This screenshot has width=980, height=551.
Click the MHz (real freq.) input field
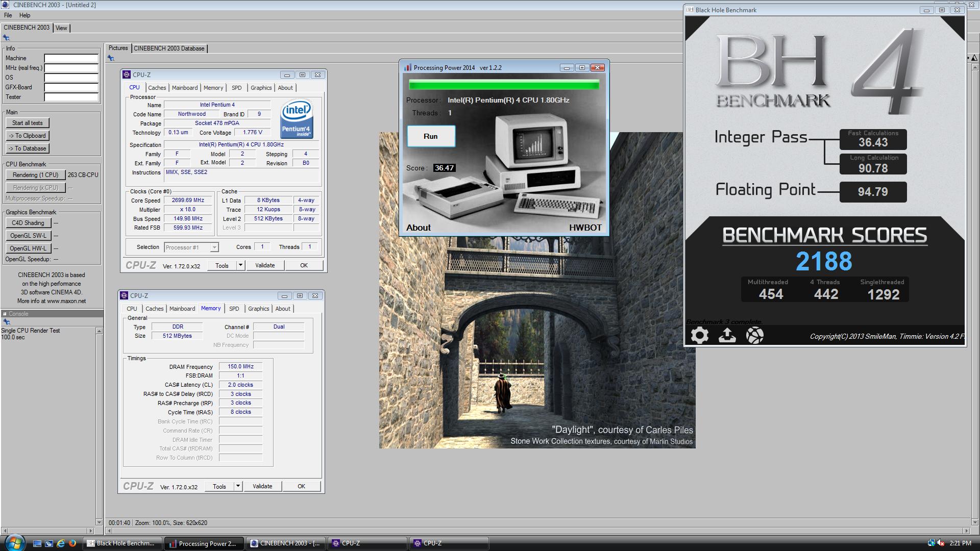[71, 68]
